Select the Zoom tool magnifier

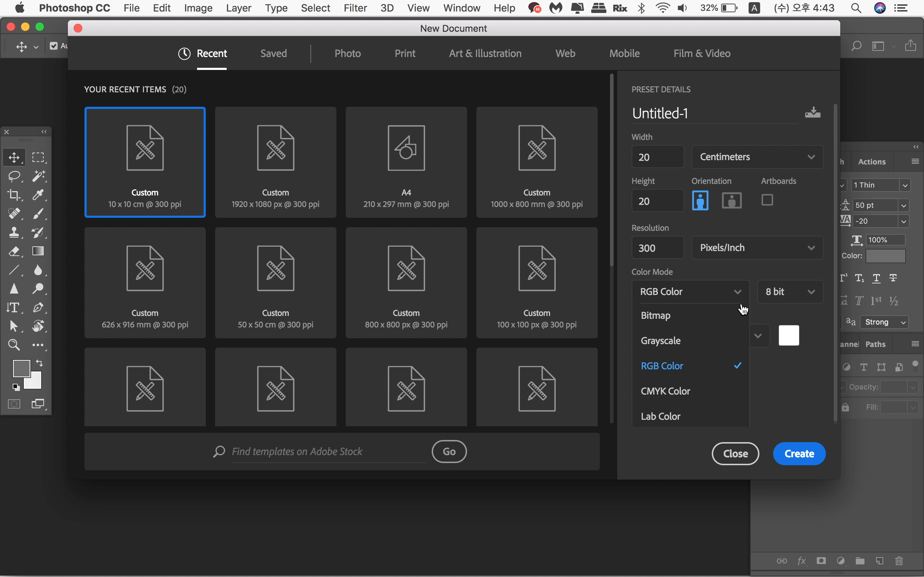14,345
